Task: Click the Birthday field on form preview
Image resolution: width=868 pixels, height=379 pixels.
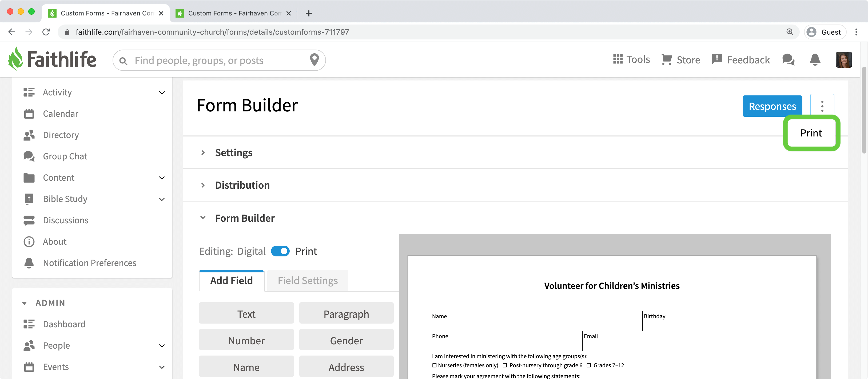Action: coord(718,321)
